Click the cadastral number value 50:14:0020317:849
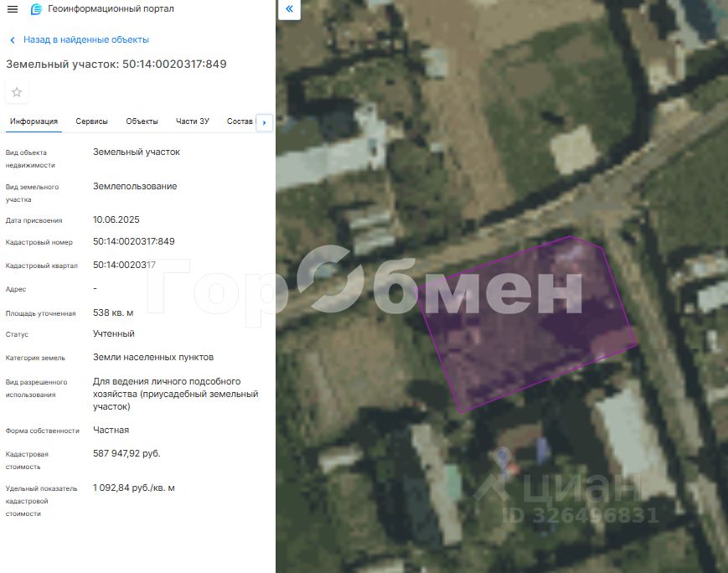 tap(134, 241)
